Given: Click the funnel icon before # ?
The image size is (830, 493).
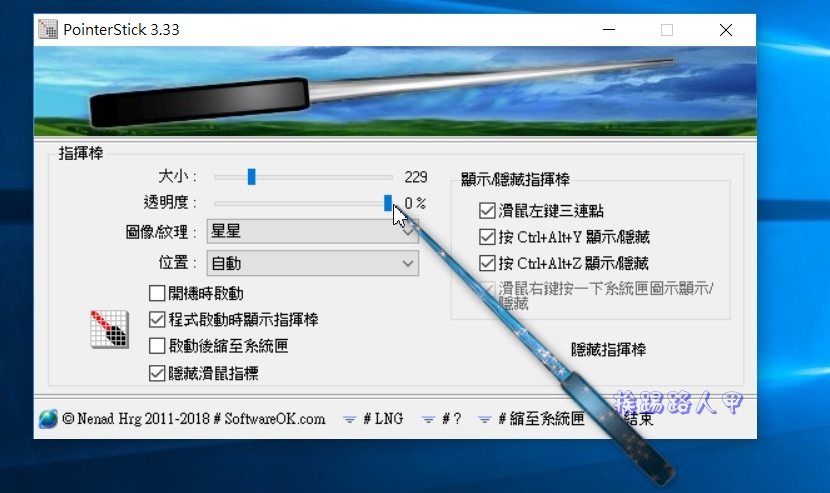Looking at the screenshot, I should 428,419.
